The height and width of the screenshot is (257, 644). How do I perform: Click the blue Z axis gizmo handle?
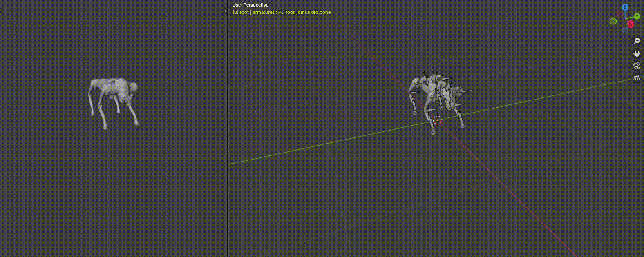[x=625, y=7]
